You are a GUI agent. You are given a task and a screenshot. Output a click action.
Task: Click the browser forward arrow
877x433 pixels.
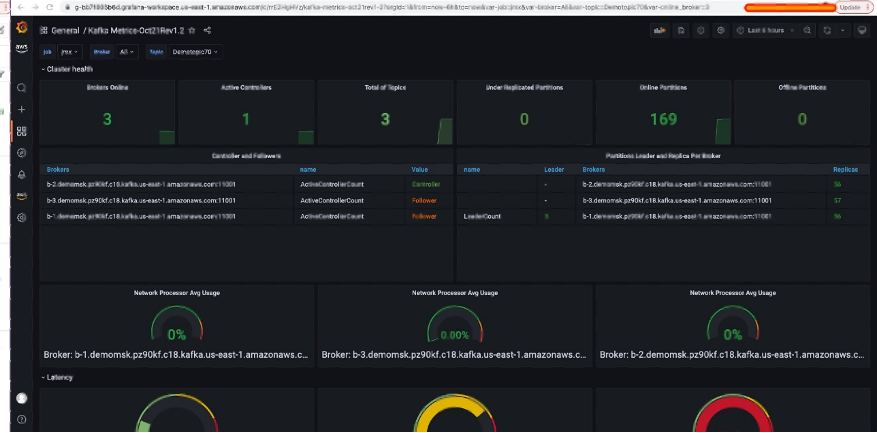point(35,7)
